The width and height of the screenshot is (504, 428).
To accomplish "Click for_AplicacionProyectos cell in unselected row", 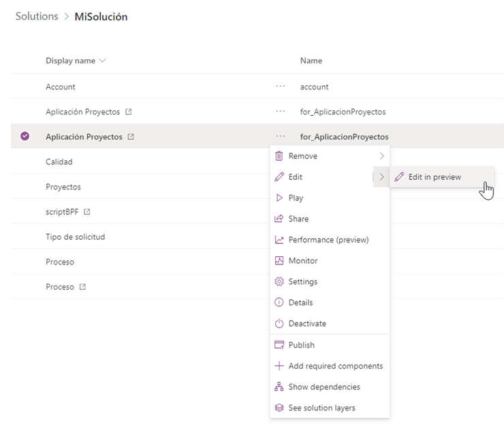I will click(x=343, y=112).
